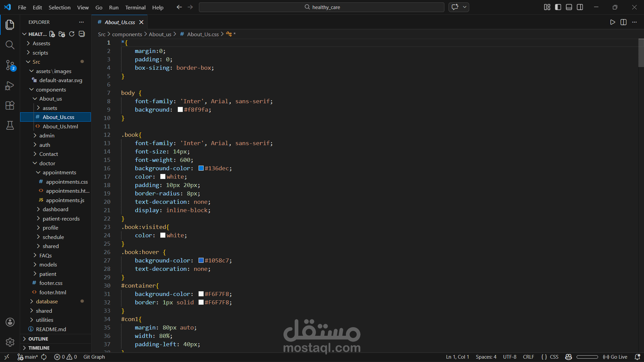This screenshot has height=362, width=644.
Task: Click New File icon in explorer header
Action: point(52,34)
